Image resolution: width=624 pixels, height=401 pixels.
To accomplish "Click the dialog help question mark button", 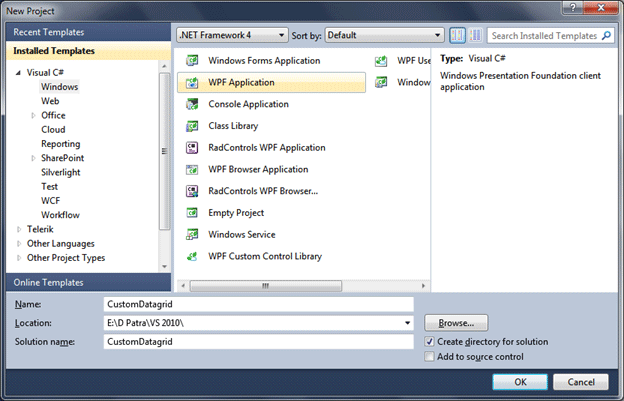I will [573, 8].
